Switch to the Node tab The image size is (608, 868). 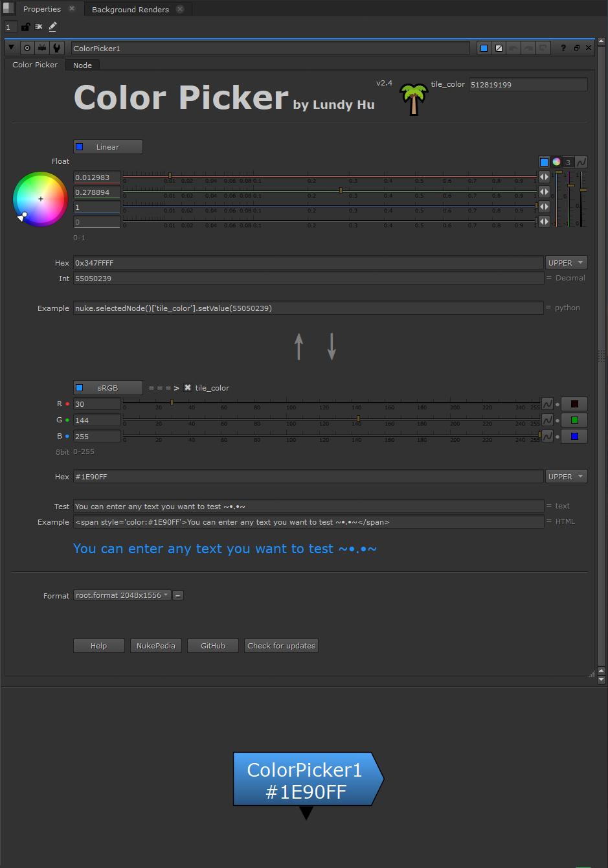click(82, 65)
